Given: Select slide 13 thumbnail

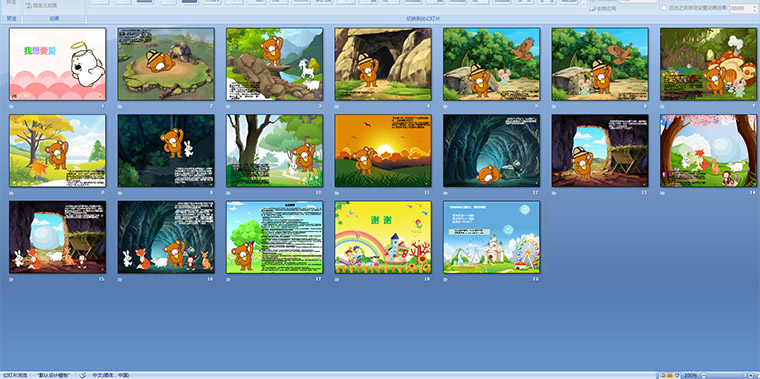Looking at the screenshot, I should pos(600,151).
